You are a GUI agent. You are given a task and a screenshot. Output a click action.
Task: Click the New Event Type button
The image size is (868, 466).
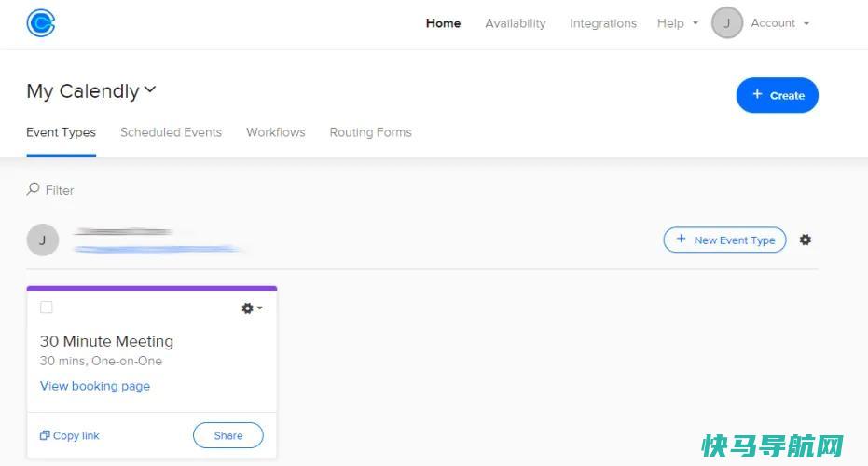(x=724, y=240)
